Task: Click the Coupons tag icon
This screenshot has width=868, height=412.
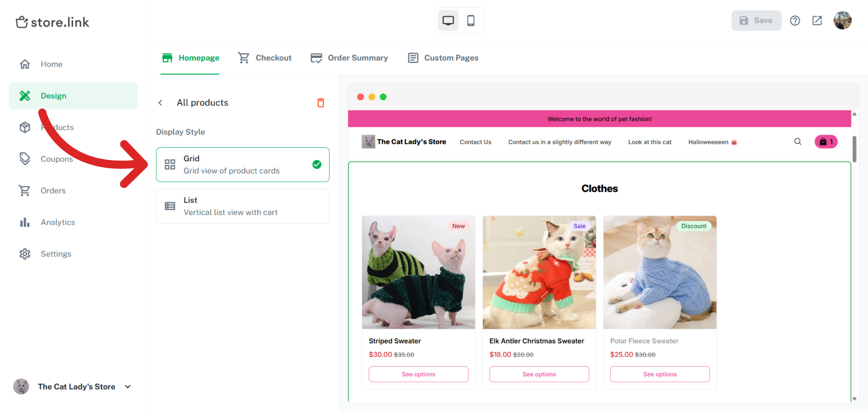Action: (25, 159)
